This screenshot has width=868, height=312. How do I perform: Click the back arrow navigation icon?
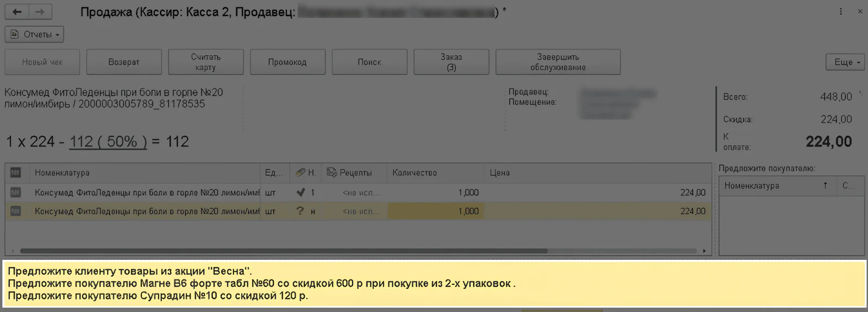tap(17, 11)
